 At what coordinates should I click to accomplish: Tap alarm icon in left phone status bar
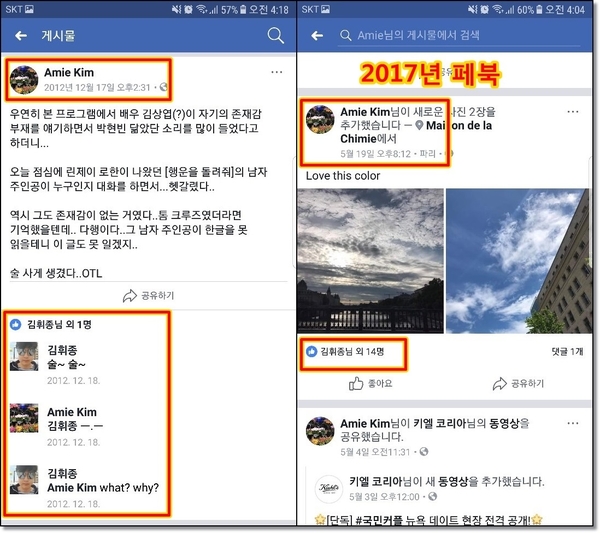188,9
